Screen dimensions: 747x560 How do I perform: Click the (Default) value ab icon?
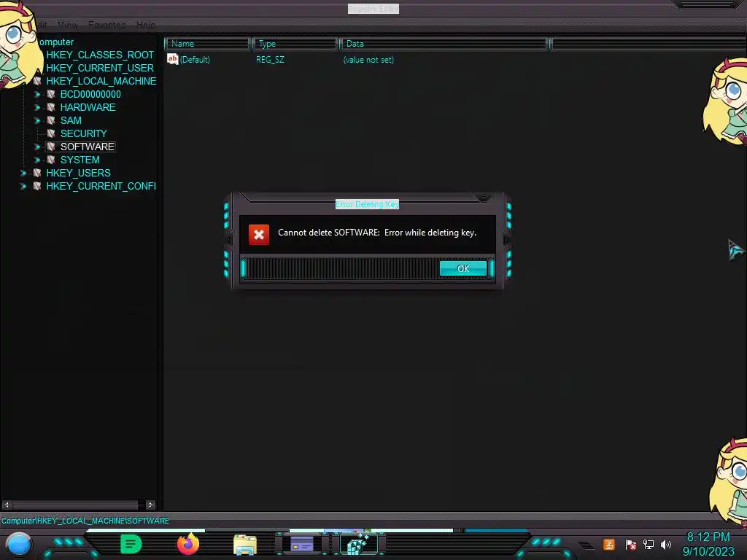click(x=172, y=59)
